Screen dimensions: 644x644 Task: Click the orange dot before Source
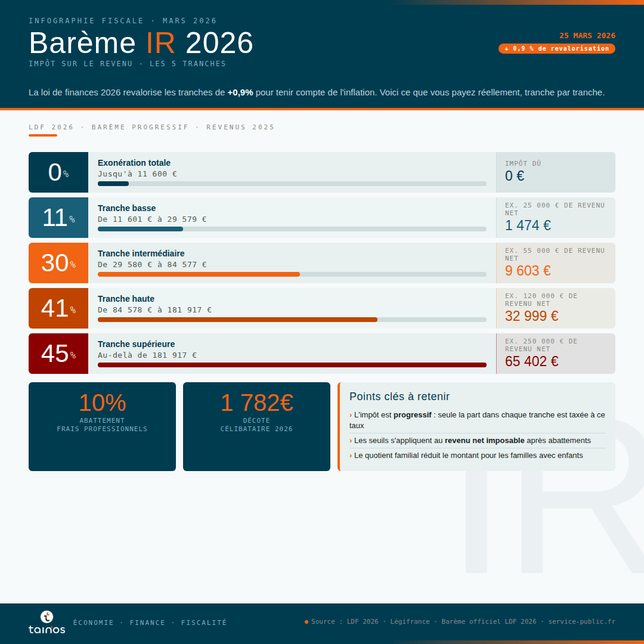306,622
